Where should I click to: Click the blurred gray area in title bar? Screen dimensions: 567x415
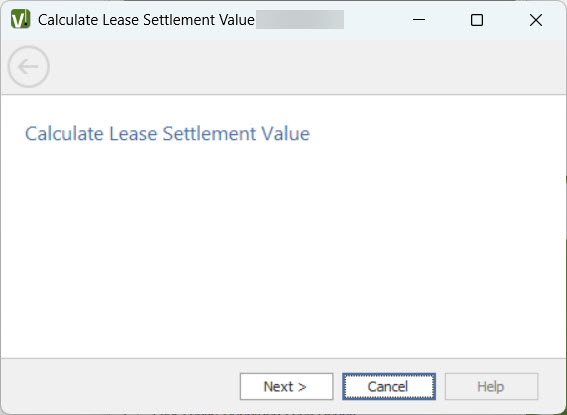click(x=300, y=20)
